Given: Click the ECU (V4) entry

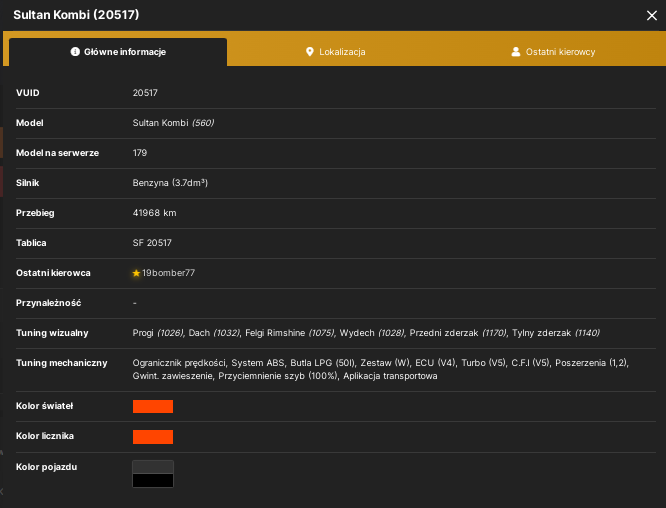Looking at the screenshot, I should tap(435, 363).
